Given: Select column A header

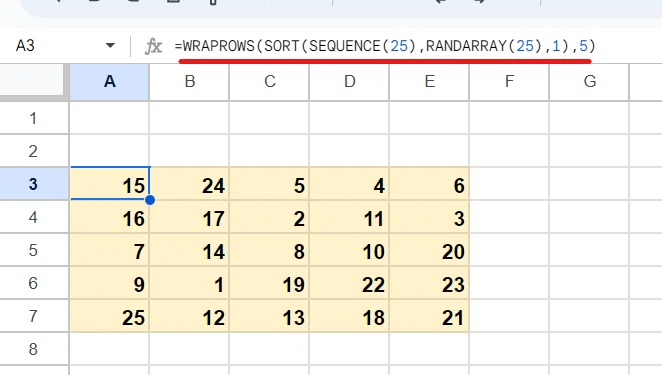Looking at the screenshot, I should point(109,82).
